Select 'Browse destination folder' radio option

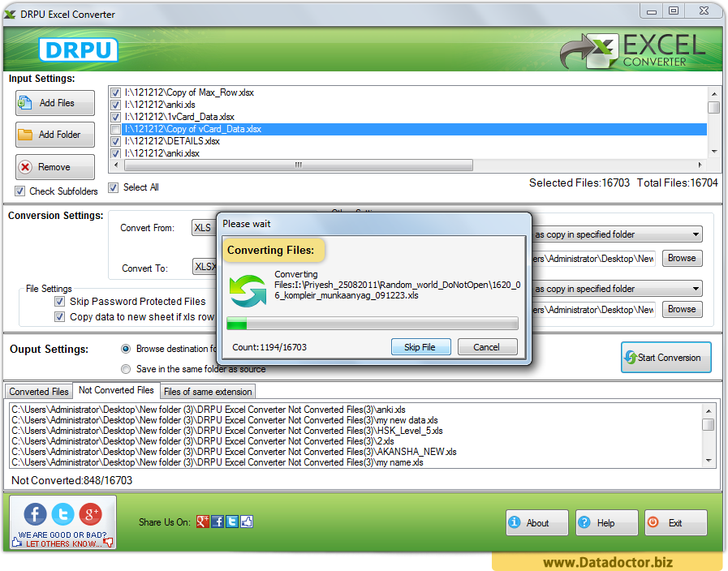point(125,349)
